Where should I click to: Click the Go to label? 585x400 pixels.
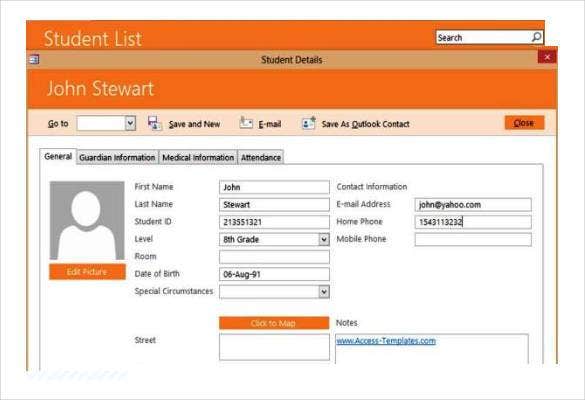[x=58, y=124]
